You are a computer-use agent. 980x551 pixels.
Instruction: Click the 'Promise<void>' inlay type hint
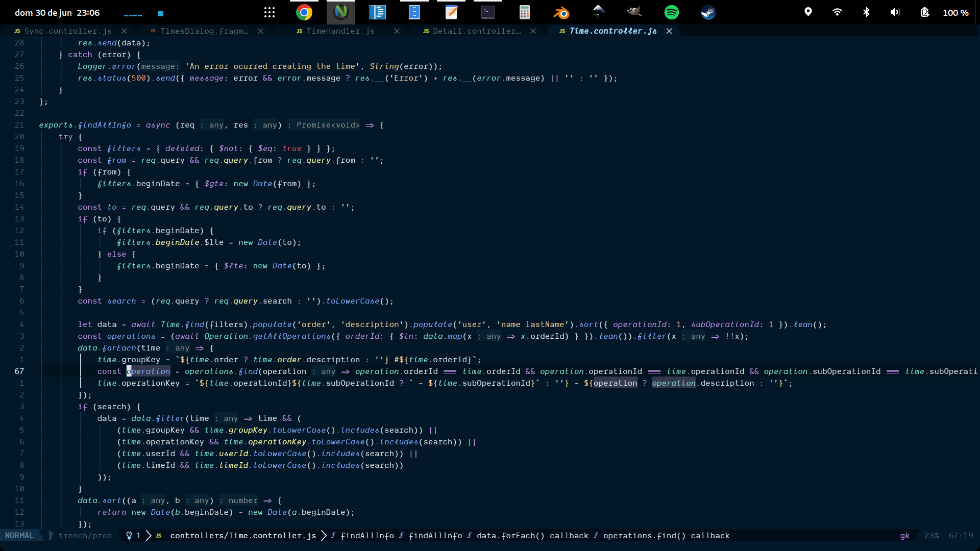click(328, 125)
